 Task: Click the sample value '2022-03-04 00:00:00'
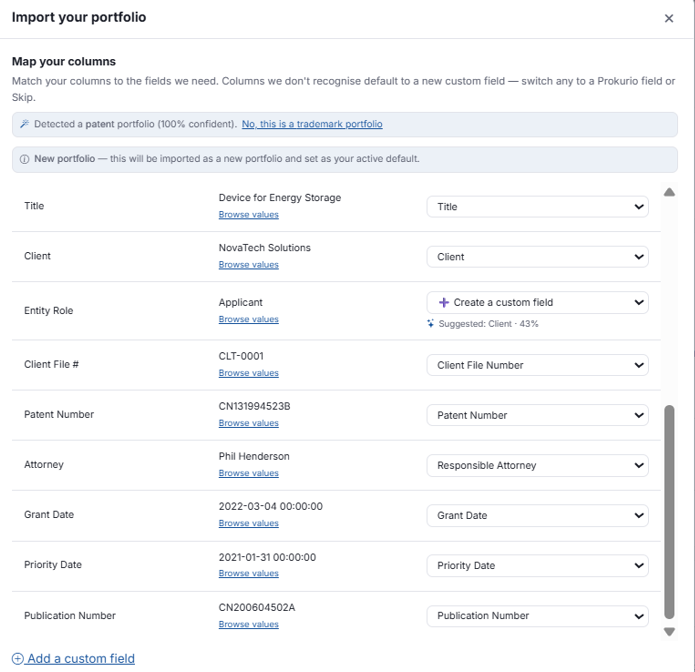tap(270, 507)
